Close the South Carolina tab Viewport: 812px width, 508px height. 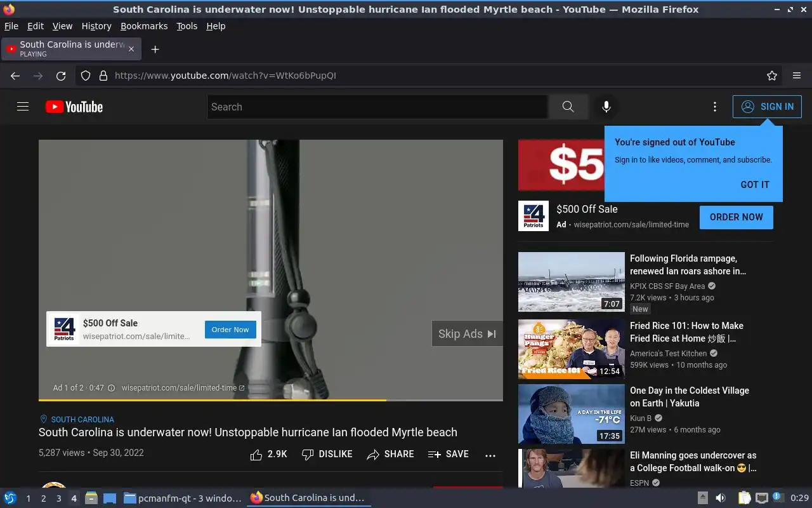tap(131, 49)
